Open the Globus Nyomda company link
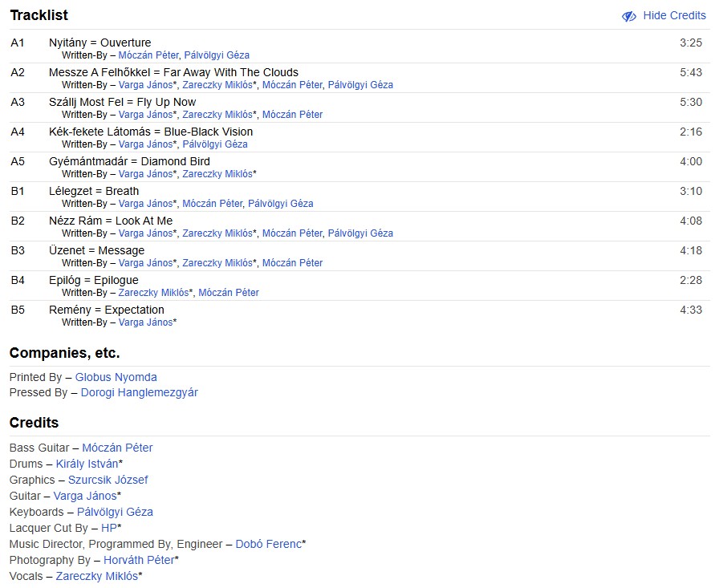Image resolution: width=715 pixels, height=588 pixels. [x=116, y=377]
